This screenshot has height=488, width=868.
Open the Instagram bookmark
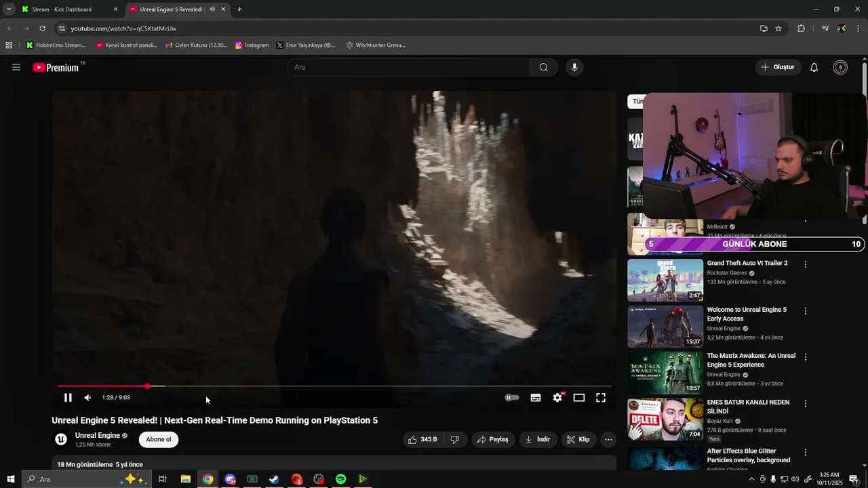[x=252, y=45]
